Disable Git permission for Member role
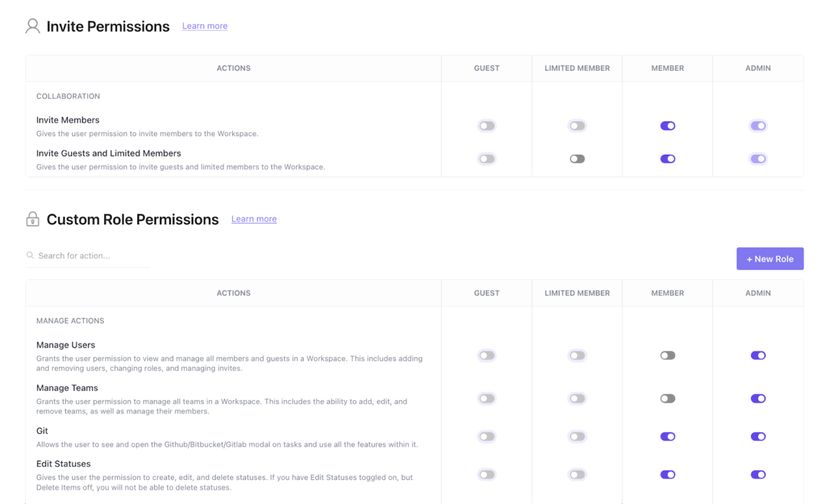Viewport: 833px width, 504px height. 668,437
